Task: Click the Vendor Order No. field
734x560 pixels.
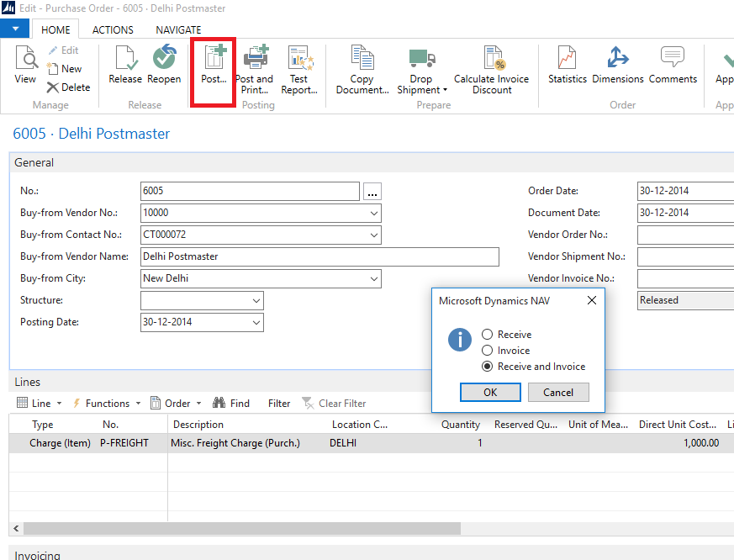Action: pos(685,235)
